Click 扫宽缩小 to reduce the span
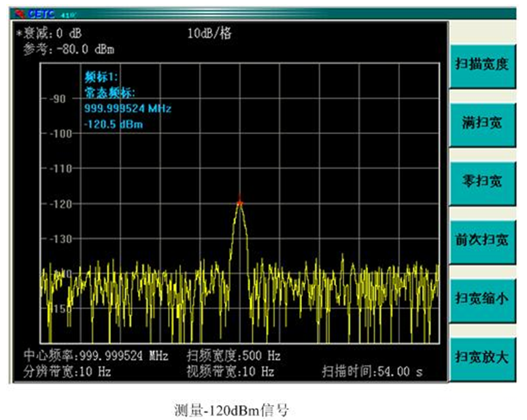 481,298
